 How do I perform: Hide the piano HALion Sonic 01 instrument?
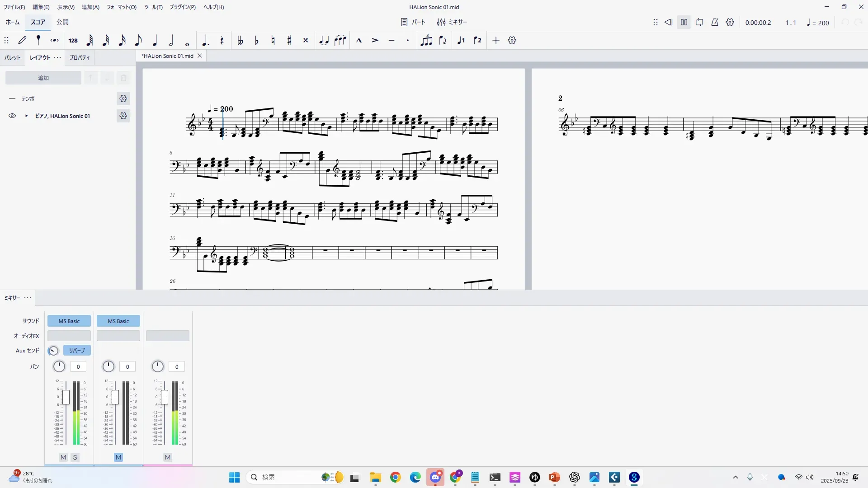coord(12,116)
